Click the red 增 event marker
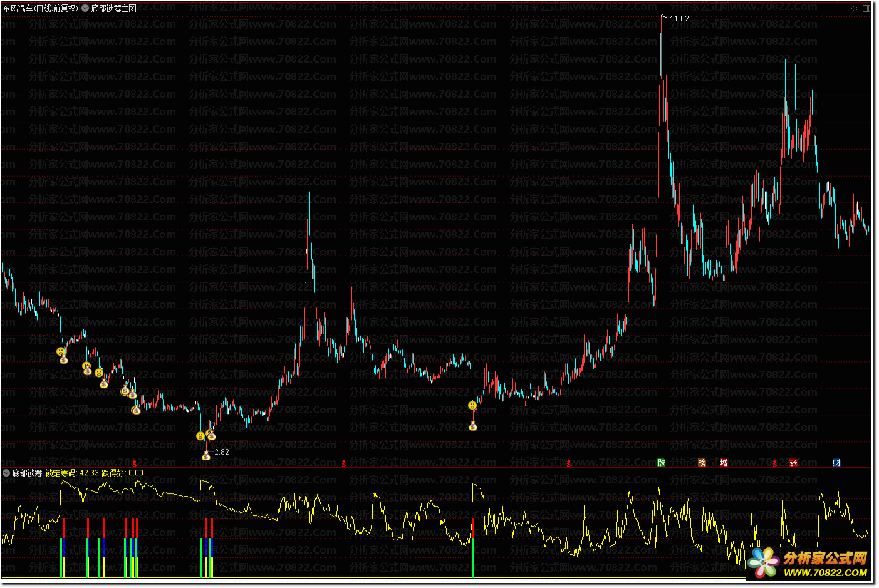Image resolution: width=879 pixels, height=588 pixels. tap(724, 463)
